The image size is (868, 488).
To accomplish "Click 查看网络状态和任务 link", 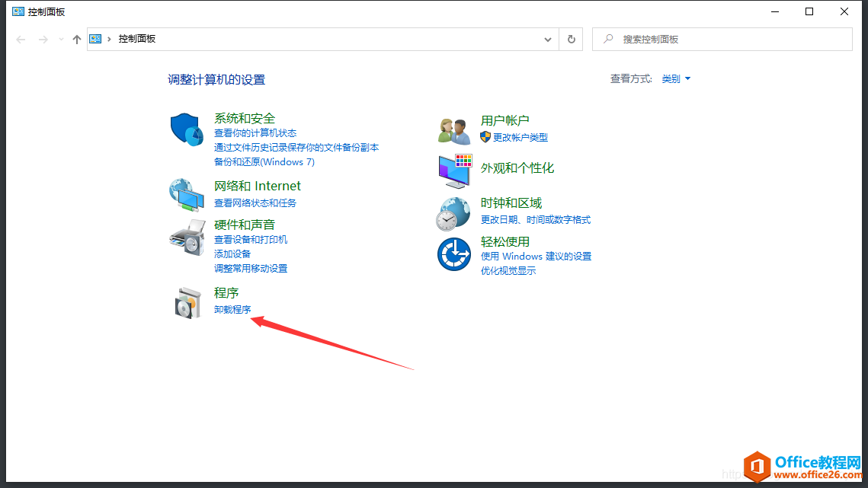I will point(255,203).
